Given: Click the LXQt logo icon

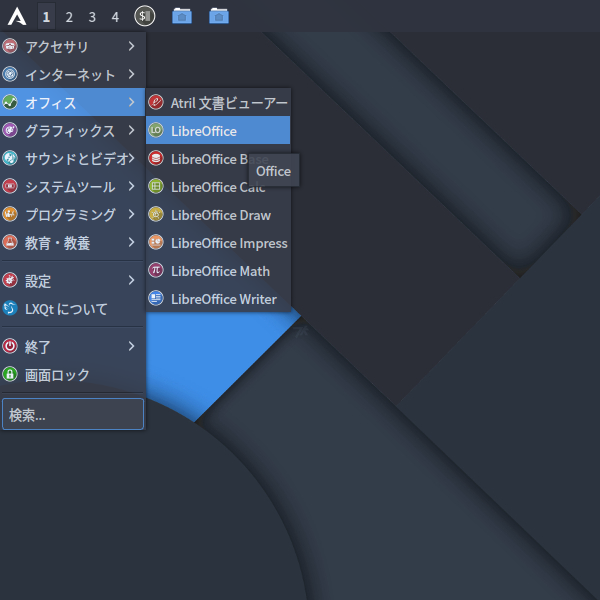Looking at the screenshot, I should point(10,308).
